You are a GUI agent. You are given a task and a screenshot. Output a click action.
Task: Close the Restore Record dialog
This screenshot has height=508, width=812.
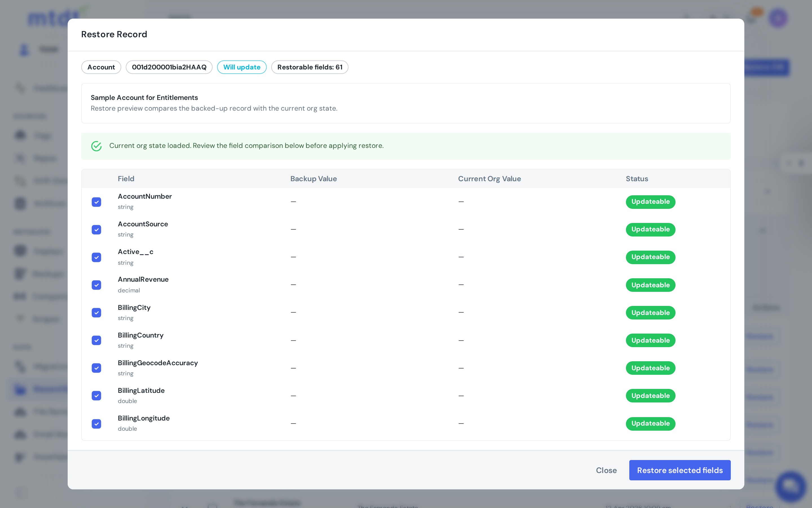[606, 470]
